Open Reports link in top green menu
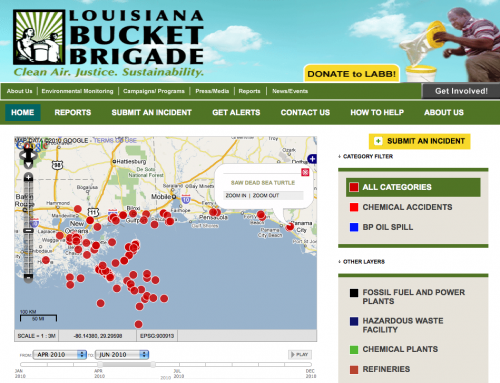 (249, 91)
